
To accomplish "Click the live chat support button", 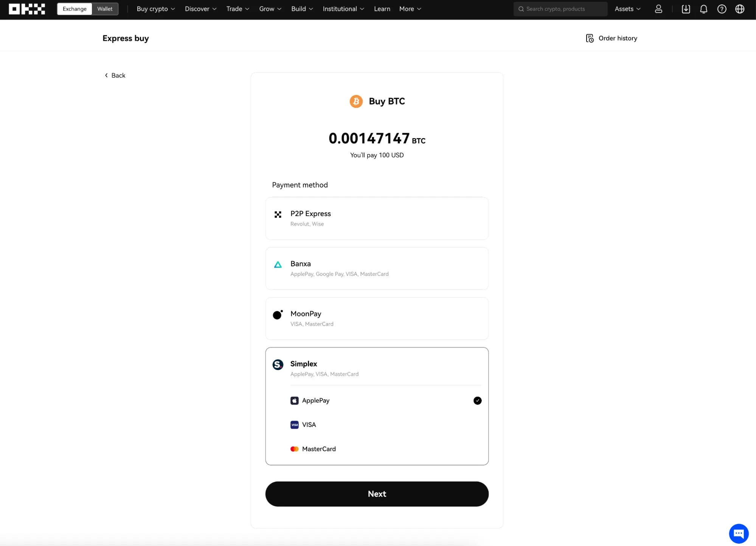I will click(x=738, y=533).
